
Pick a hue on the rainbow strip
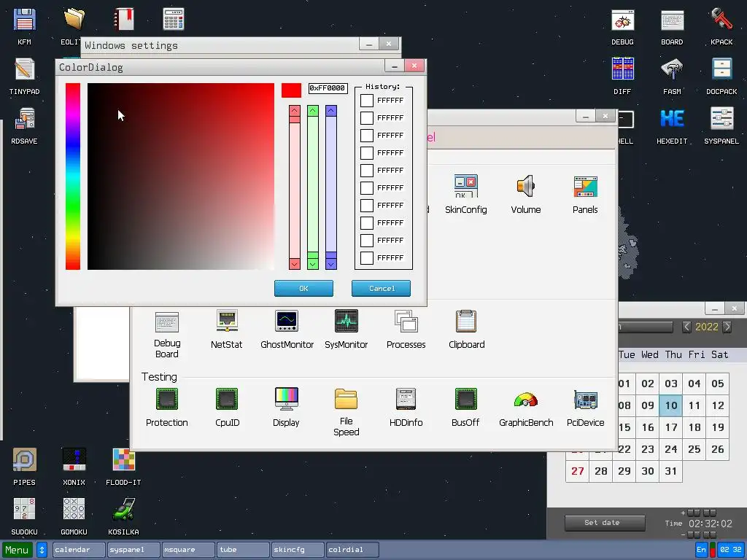click(x=73, y=176)
